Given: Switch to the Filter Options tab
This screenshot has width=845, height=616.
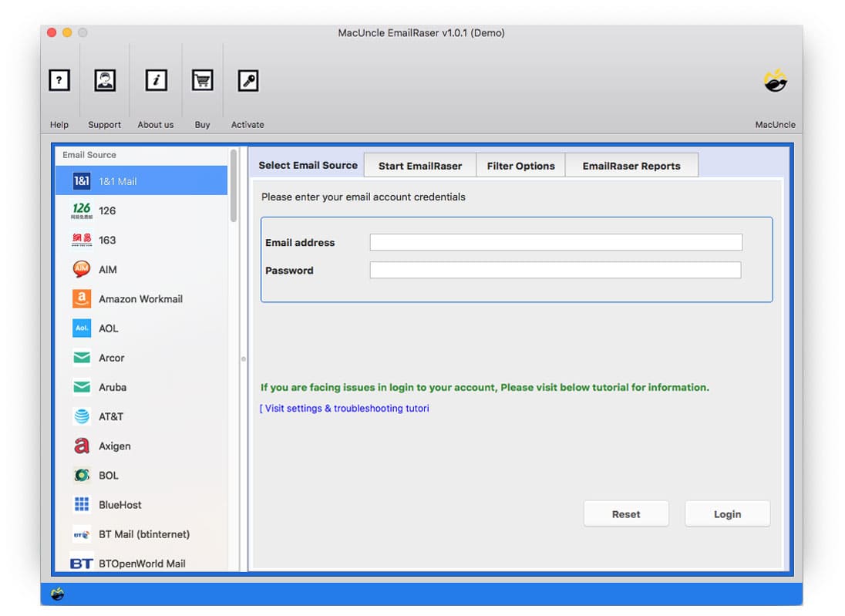Looking at the screenshot, I should click(x=520, y=164).
